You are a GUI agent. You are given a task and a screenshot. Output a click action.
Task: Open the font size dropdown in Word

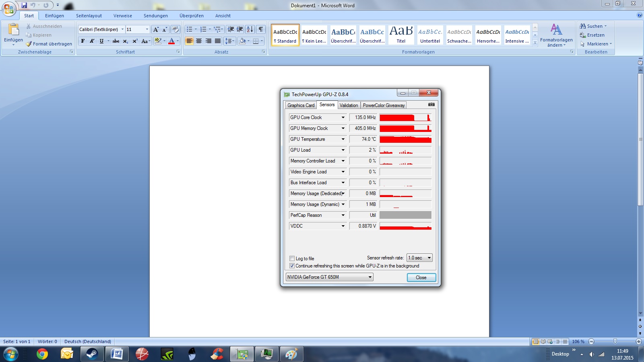click(x=147, y=29)
